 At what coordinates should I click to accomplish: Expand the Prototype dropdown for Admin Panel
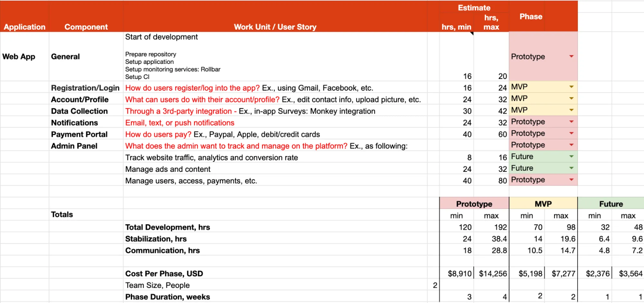tap(572, 145)
